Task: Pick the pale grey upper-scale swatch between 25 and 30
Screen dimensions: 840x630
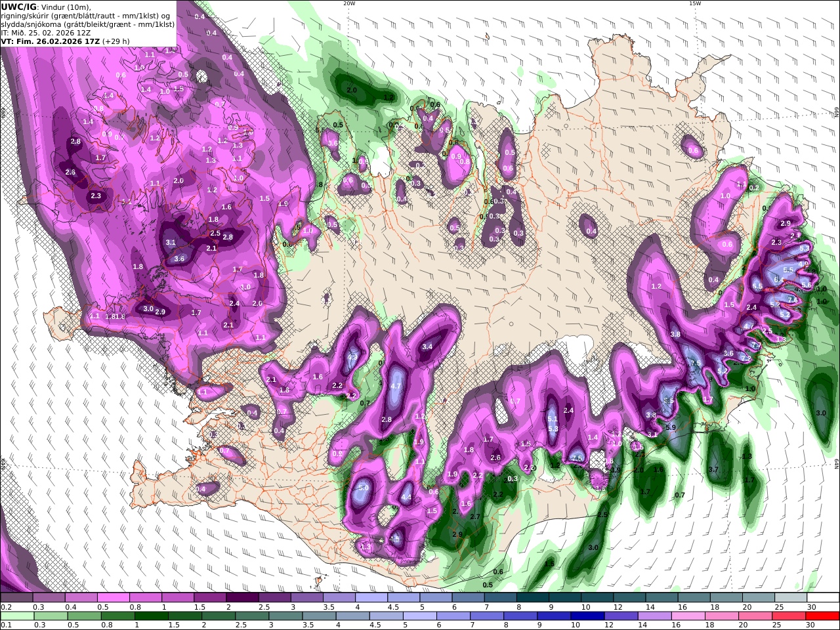Action: tap(791, 598)
